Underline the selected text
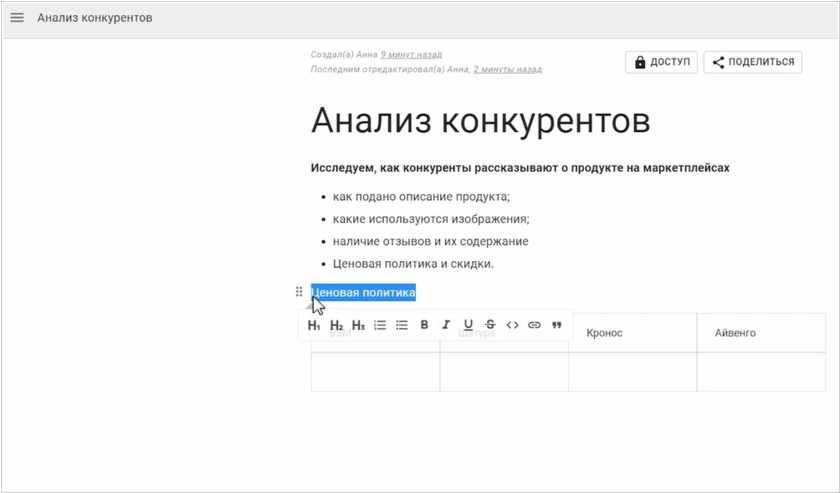Image resolution: width=840 pixels, height=493 pixels. tap(468, 325)
